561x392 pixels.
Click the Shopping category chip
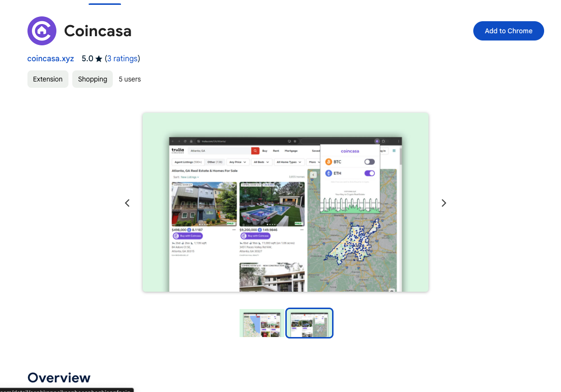93,79
